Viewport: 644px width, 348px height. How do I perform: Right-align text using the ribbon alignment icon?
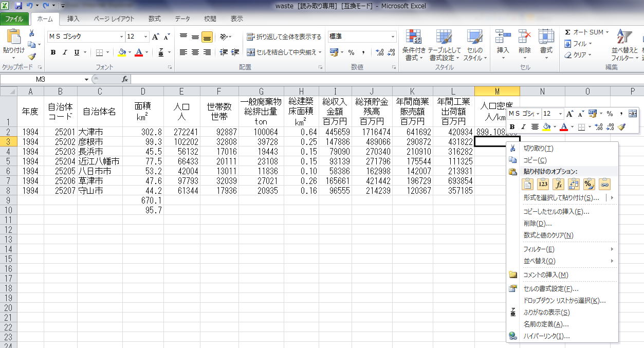click(x=207, y=52)
